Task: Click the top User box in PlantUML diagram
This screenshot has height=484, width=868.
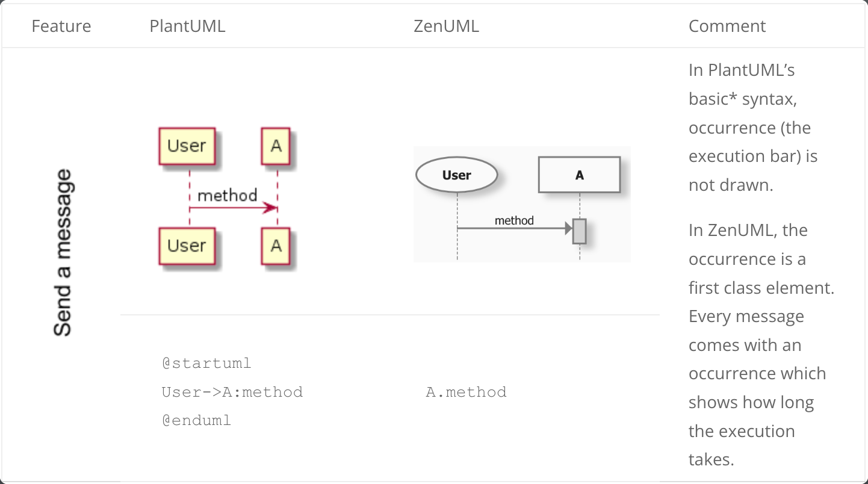Action: [x=187, y=146]
